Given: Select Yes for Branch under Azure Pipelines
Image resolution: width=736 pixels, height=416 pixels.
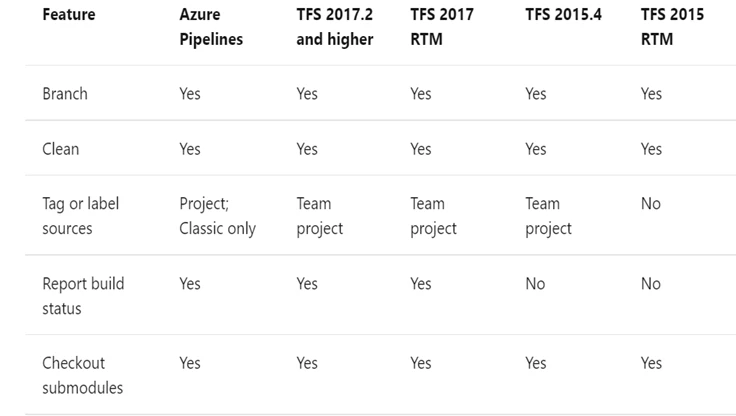Looking at the screenshot, I should pyautogui.click(x=190, y=93).
